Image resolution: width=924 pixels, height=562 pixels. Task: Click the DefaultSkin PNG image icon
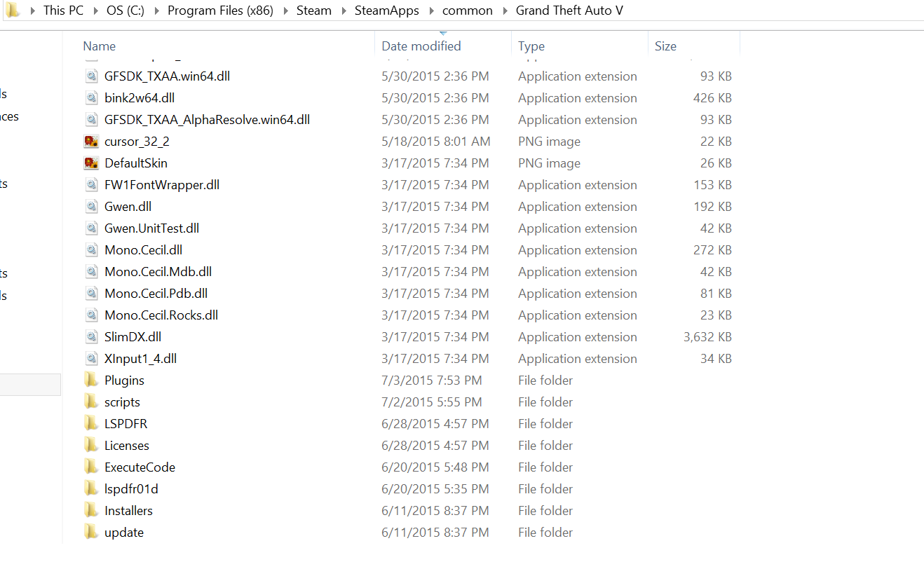(91, 163)
